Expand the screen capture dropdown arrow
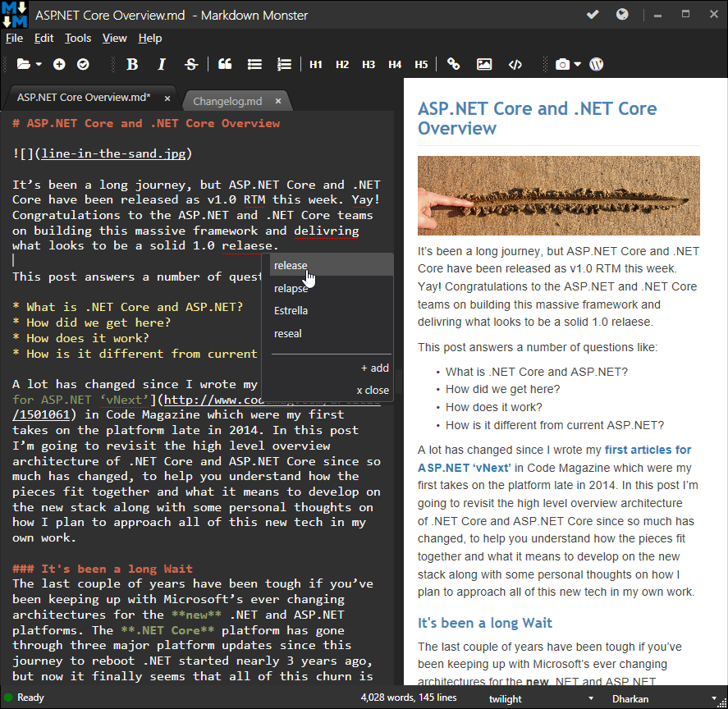The width and height of the screenshot is (728, 709). point(578,64)
